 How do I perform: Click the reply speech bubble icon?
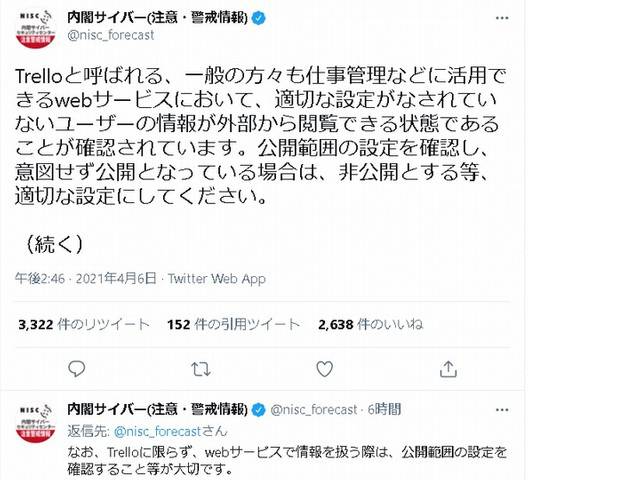pyautogui.click(x=76, y=369)
